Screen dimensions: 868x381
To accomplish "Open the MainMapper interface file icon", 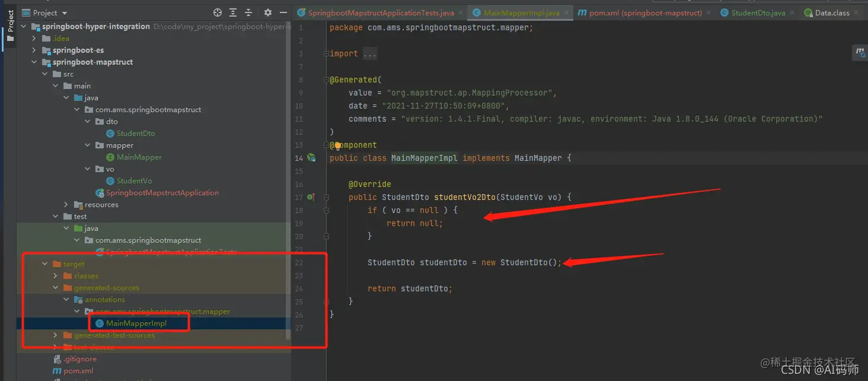I will pos(110,157).
